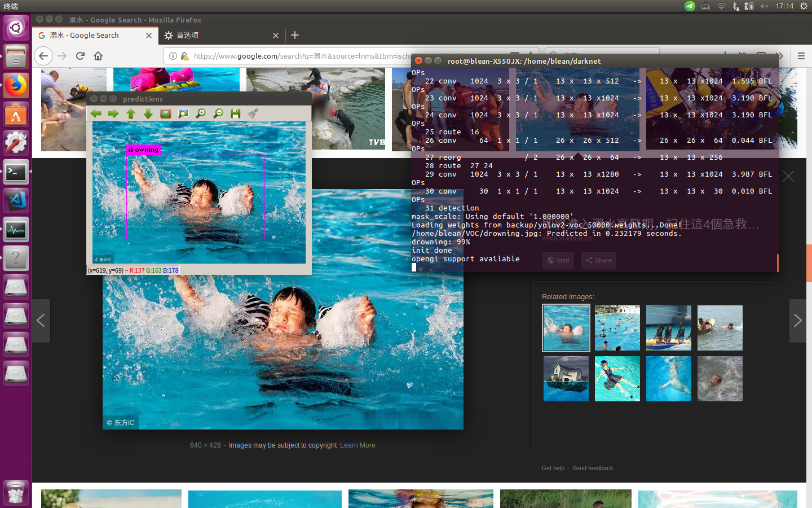Pan image right with green right arrow
Viewport: 812px width, 508px height.
[113, 113]
